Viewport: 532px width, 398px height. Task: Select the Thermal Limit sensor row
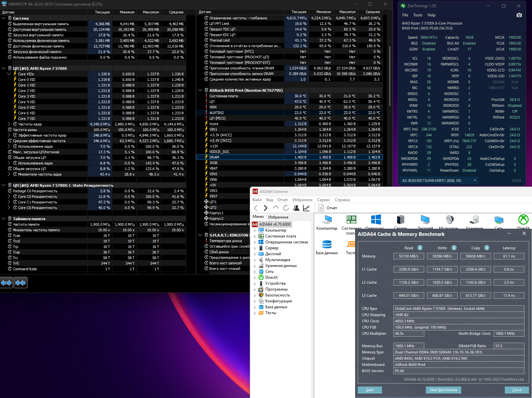click(x=290, y=40)
